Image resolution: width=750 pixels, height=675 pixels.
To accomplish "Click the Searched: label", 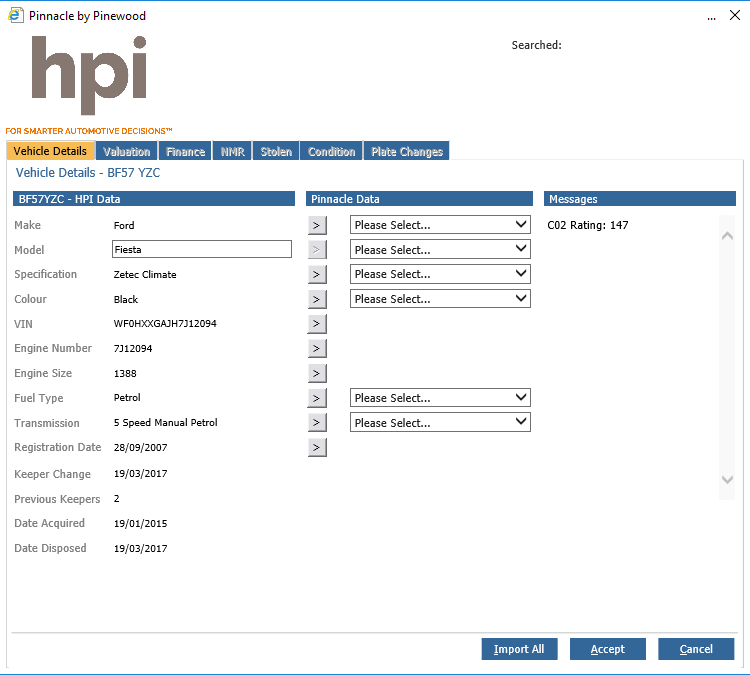I will [537, 45].
